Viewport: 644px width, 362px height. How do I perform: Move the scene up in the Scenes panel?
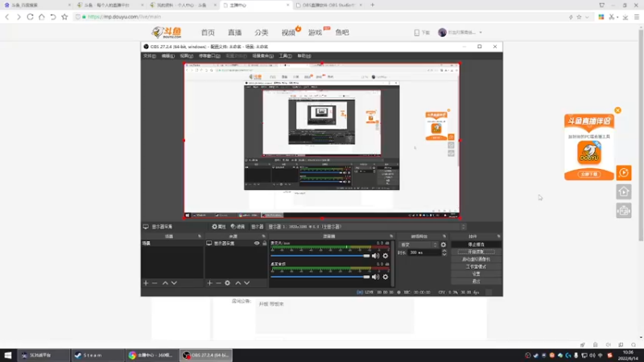coord(165,283)
